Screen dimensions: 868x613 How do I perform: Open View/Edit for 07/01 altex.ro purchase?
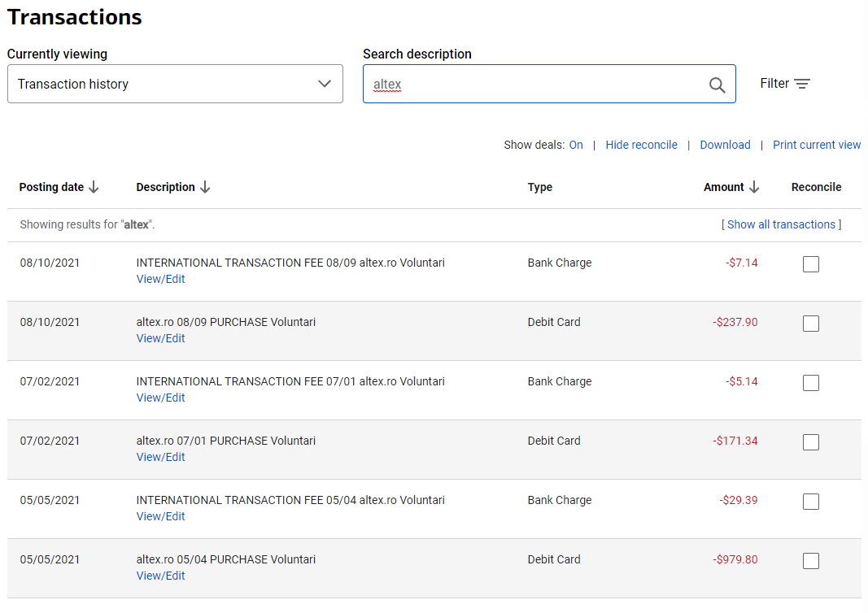coord(160,457)
